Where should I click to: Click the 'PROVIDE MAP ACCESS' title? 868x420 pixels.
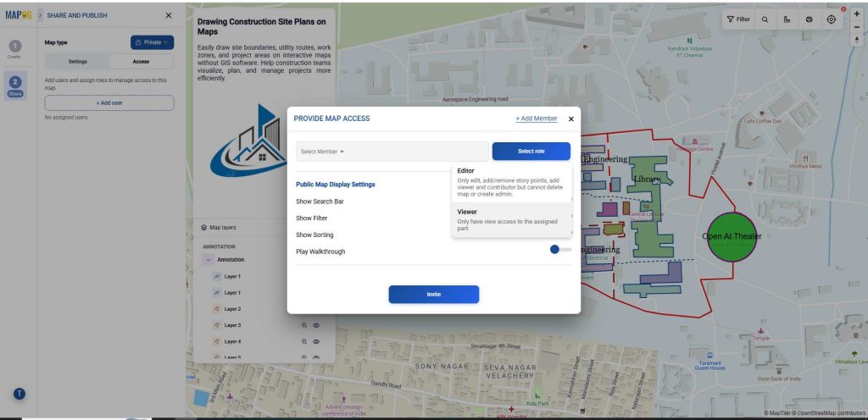tap(331, 119)
